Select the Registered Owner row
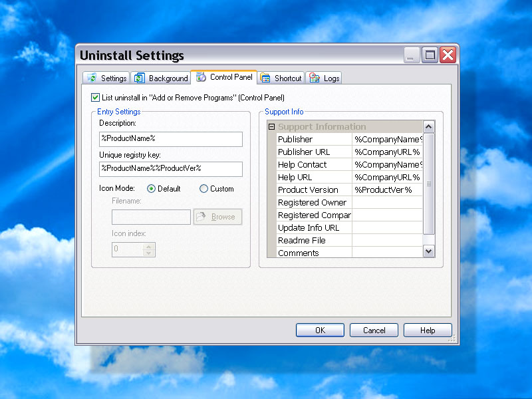This screenshot has height=399, width=532. [x=314, y=202]
